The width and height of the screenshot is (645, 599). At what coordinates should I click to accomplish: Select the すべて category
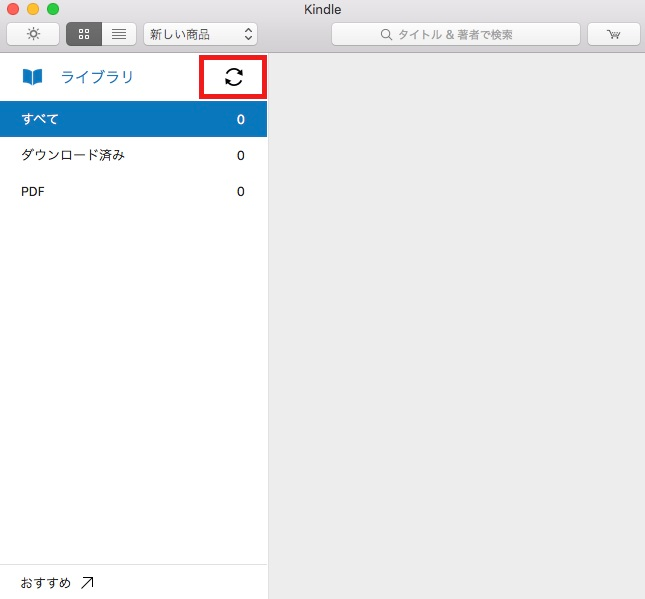point(133,119)
